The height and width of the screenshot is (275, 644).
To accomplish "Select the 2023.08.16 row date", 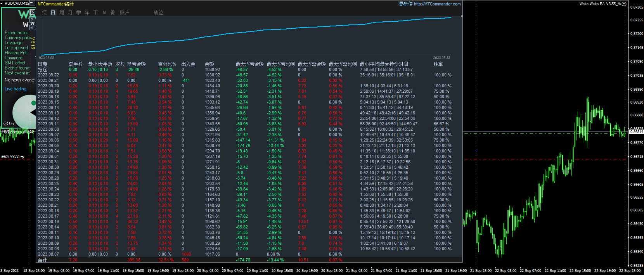I will [48, 221].
